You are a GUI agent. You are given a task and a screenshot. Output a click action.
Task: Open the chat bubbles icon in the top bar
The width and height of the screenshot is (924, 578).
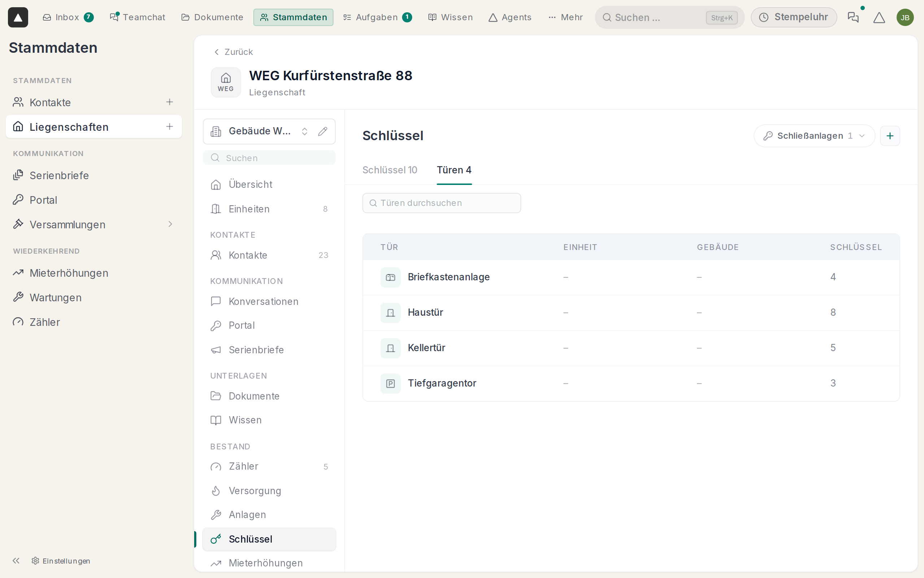point(853,17)
